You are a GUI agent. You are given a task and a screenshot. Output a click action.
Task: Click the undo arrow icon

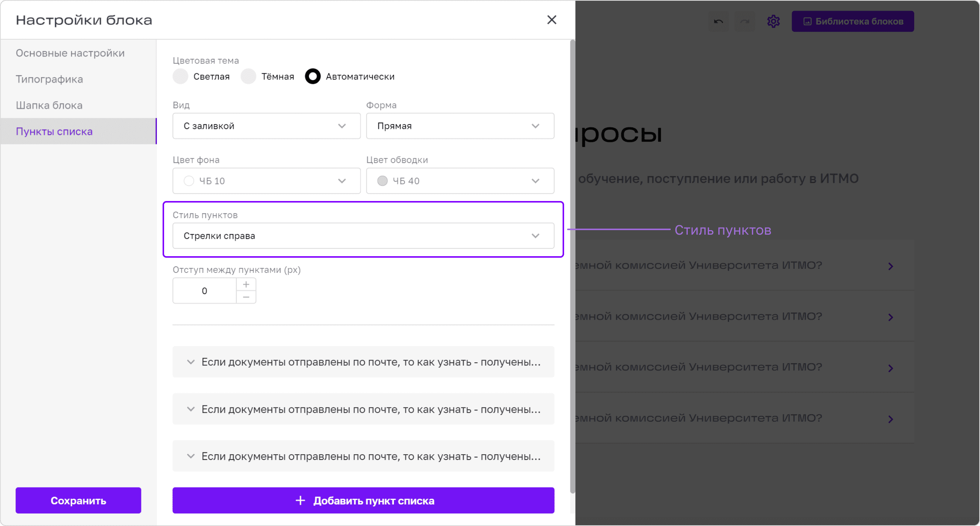718,21
